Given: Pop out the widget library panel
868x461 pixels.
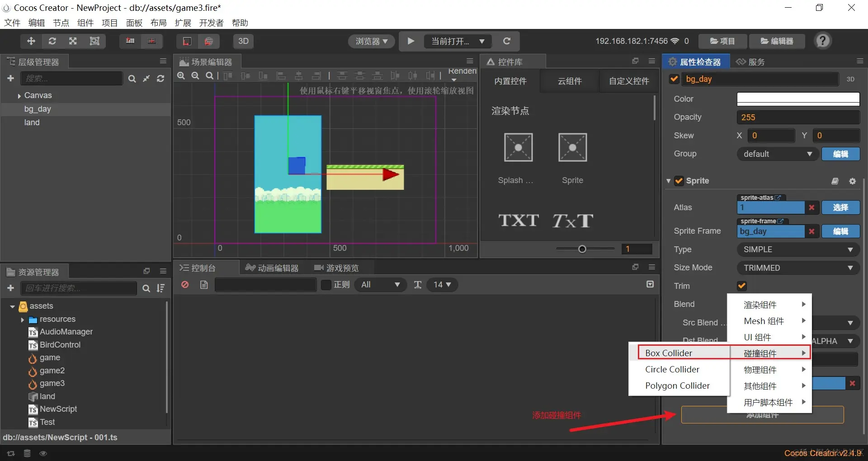Looking at the screenshot, I should click(x=635, y=61).
